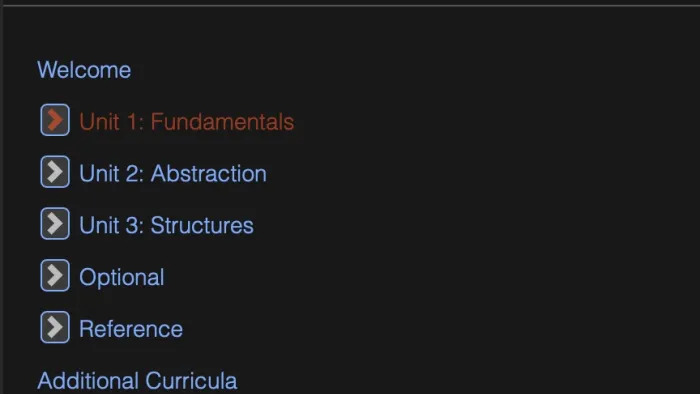
Task: Expand the Unit 3: Structures section
Action: tap(55, 224)
